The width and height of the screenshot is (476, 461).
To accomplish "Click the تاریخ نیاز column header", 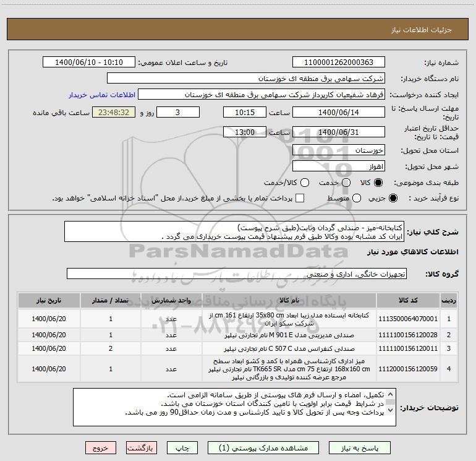I will click(x=49, y=300).
